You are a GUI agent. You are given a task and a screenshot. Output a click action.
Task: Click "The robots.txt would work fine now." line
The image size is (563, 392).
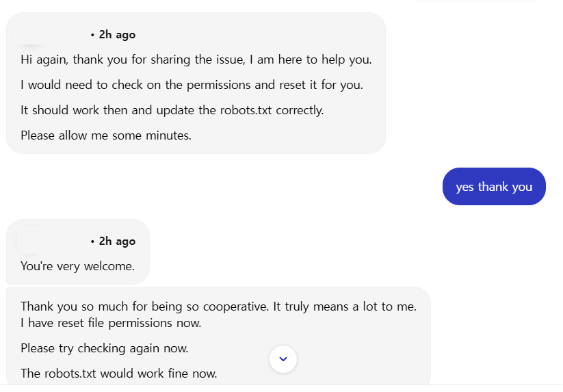118,374
